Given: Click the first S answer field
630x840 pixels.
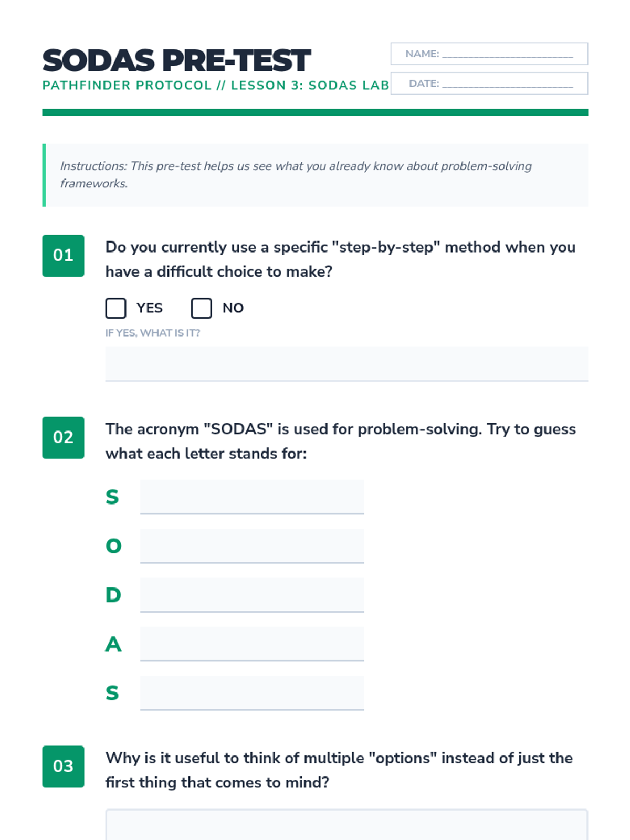Looking at the screenshot, I should pos(252,497).
